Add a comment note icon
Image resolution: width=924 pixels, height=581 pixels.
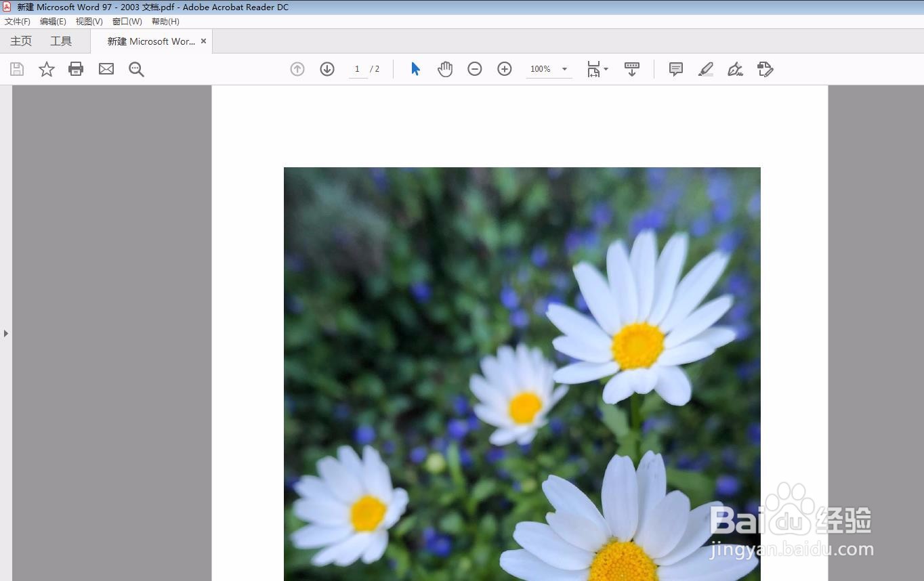coord(675,69)
